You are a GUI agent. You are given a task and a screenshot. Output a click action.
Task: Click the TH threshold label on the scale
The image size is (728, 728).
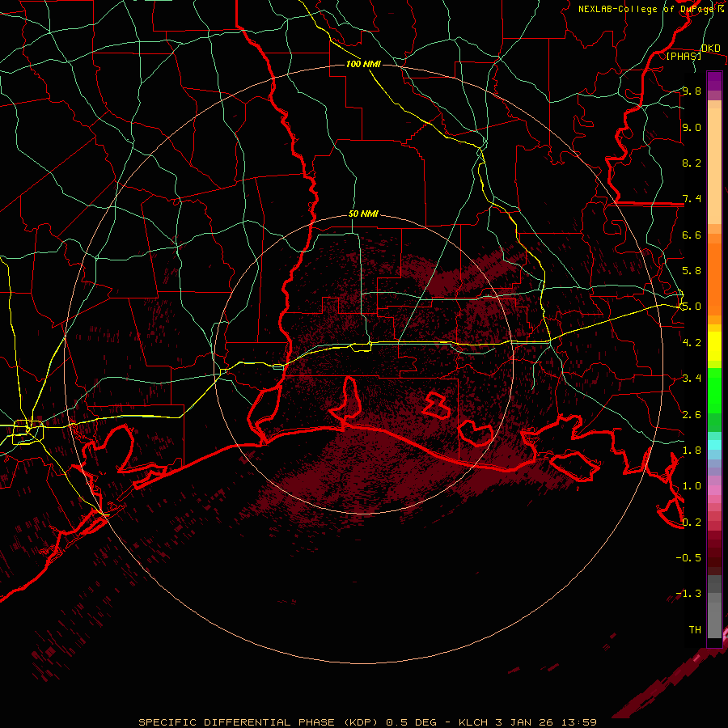point(695,629)
